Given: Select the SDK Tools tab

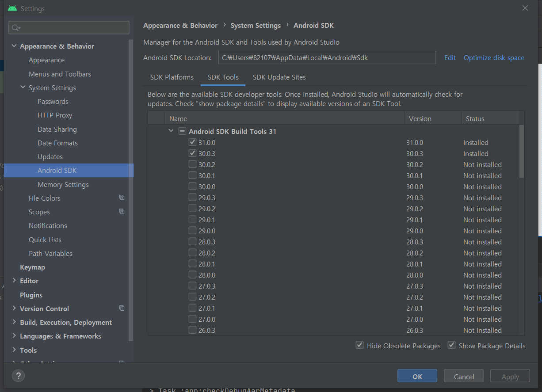Looking at the screenshot, I should point(223,77).
